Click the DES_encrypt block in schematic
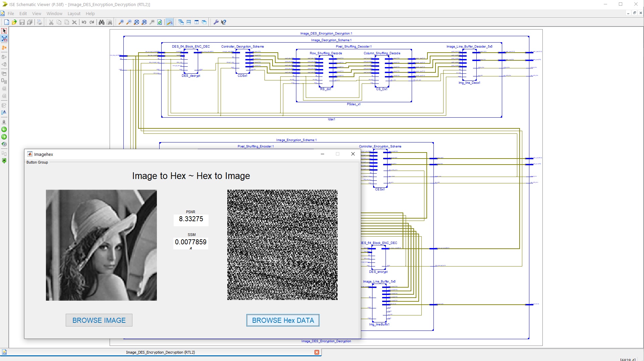Viewport: 644px width, 361px height. pos(378,257)
